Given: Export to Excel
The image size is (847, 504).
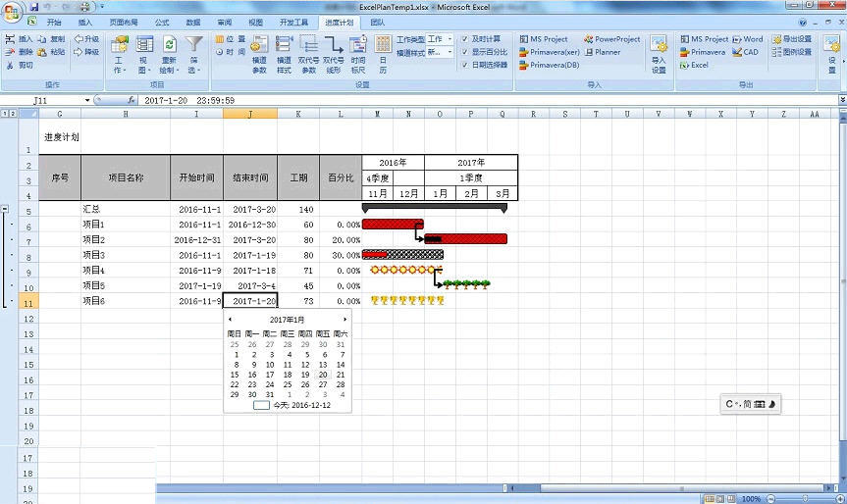Looking at the screenshot, I should (694, 65).
